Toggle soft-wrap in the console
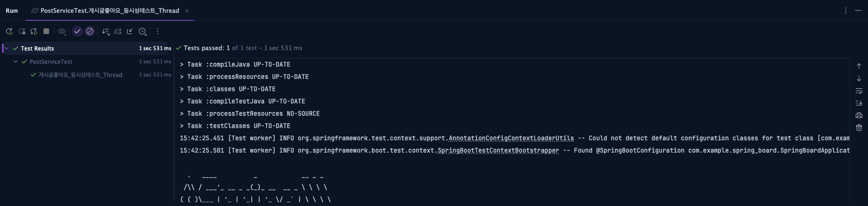Viewport: 868px width, 206px height. point(859,91)
